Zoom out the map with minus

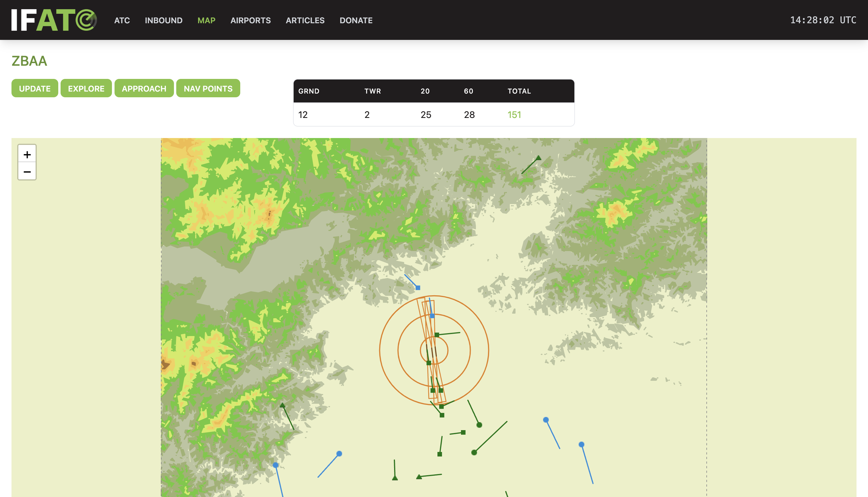[x=27, y=171]
